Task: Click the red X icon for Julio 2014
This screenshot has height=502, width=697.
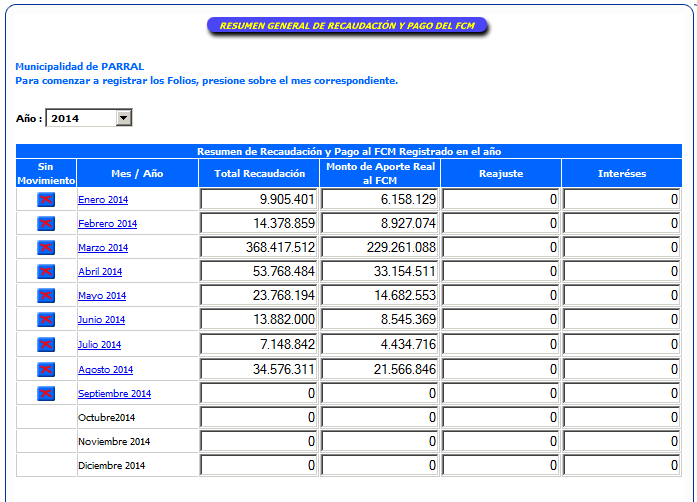Action: 46,344
